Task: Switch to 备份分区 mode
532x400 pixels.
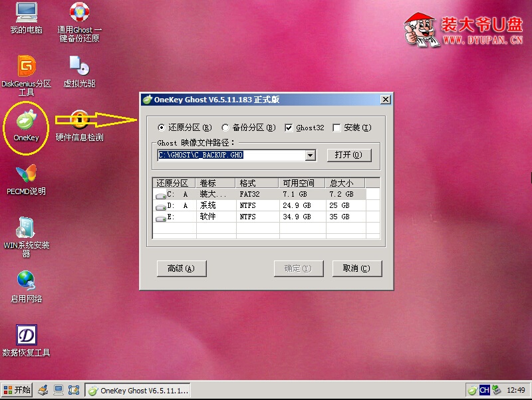Action: [x=224, y=128]
